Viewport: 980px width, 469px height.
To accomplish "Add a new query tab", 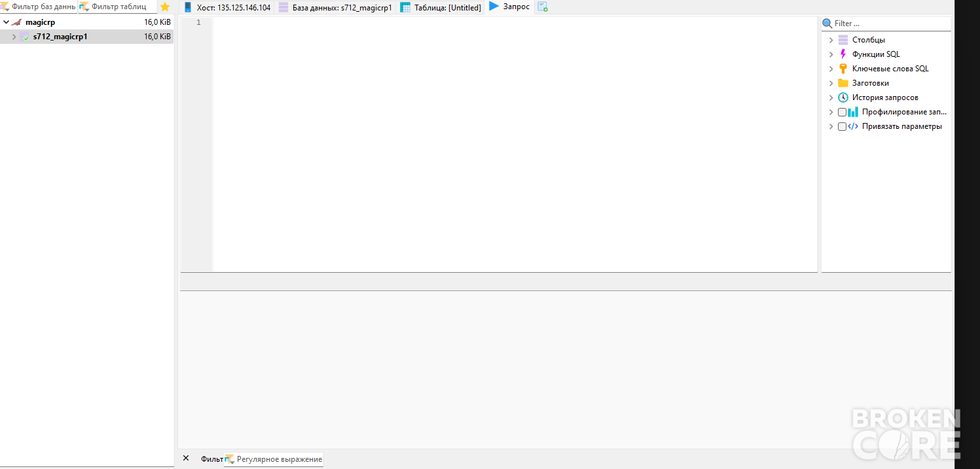I will click(x=543, y=7).
